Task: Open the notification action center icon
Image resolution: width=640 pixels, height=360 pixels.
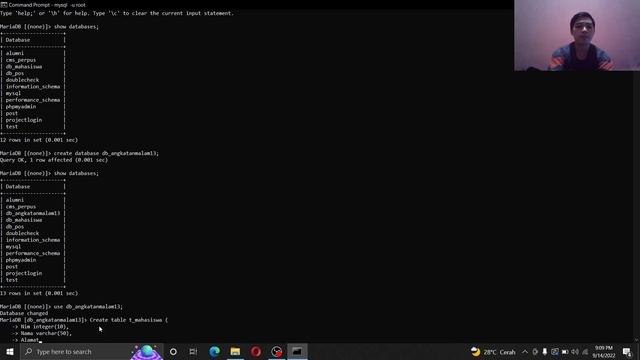Action: (x=627, y=351)
